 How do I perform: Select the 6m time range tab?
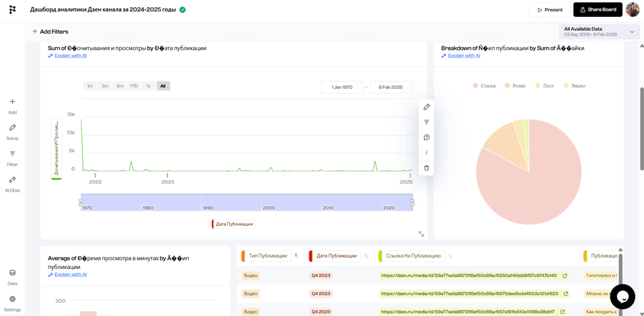[x=120, y=86]
